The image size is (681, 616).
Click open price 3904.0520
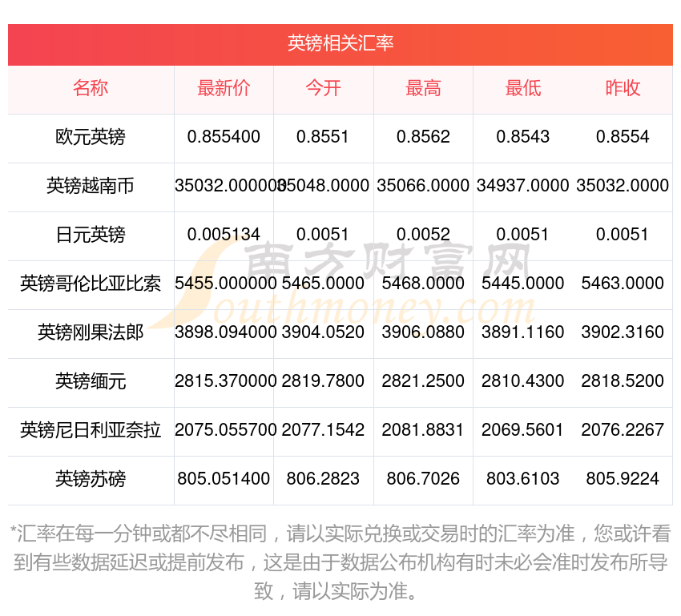[323, 332]
